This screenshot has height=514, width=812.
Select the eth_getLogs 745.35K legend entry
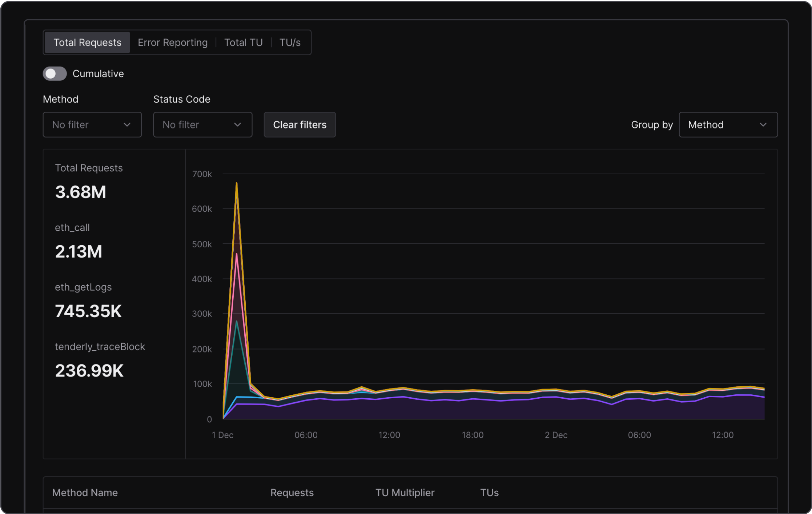click(x=88, y=311)
